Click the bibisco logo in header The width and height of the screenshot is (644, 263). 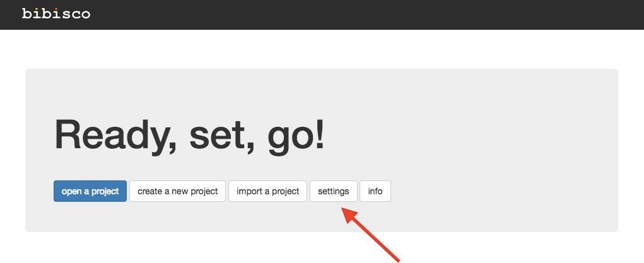56,13
